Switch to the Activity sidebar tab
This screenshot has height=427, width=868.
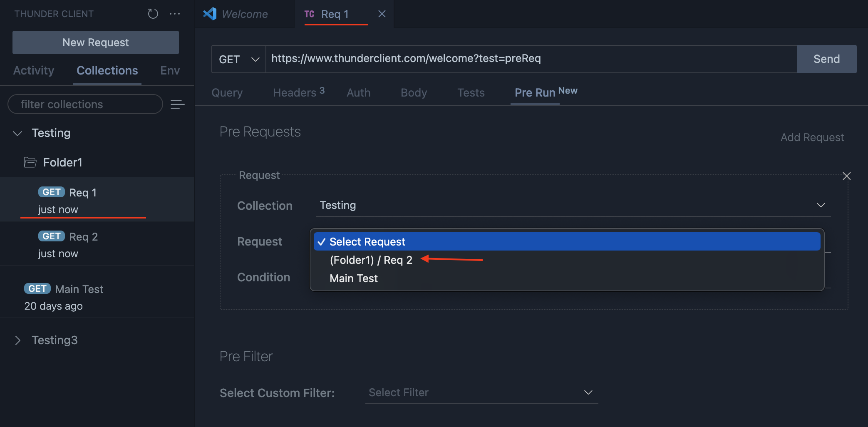33,70
